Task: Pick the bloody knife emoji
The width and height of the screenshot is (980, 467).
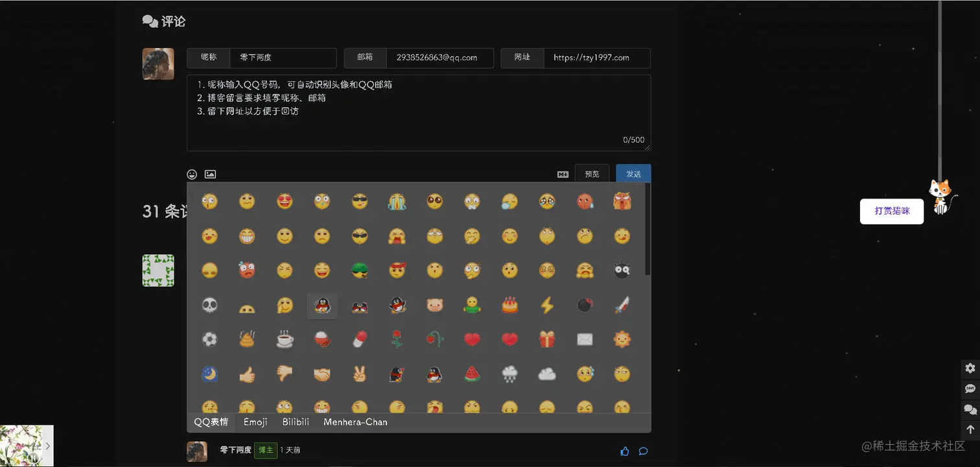Action: (622, 305)
